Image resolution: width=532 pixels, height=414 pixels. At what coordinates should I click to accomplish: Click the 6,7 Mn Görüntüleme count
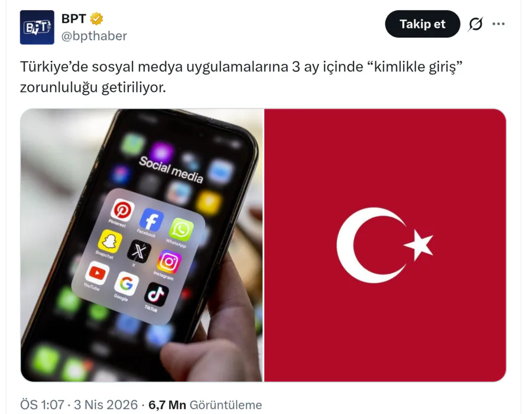pyautogui.click(x=205, y=405)
